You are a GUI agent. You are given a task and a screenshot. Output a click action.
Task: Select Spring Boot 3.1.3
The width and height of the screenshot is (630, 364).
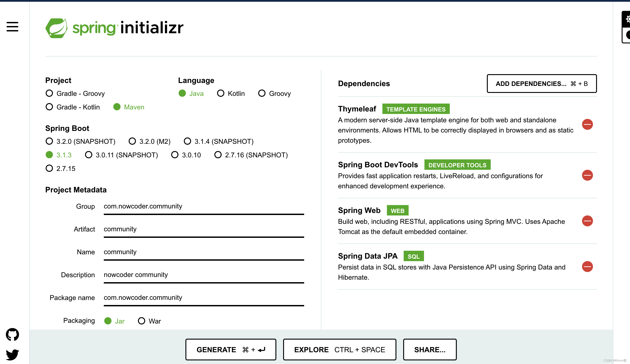point(59,155)
